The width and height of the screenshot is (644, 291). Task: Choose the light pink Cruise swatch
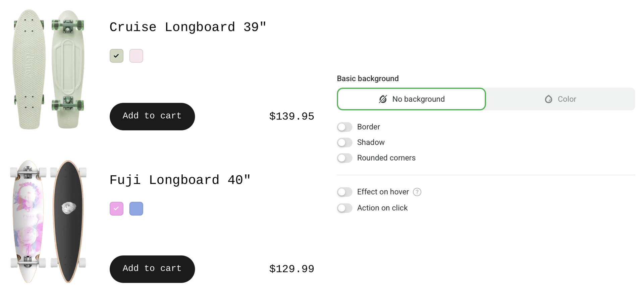click(x=136, y=56)
